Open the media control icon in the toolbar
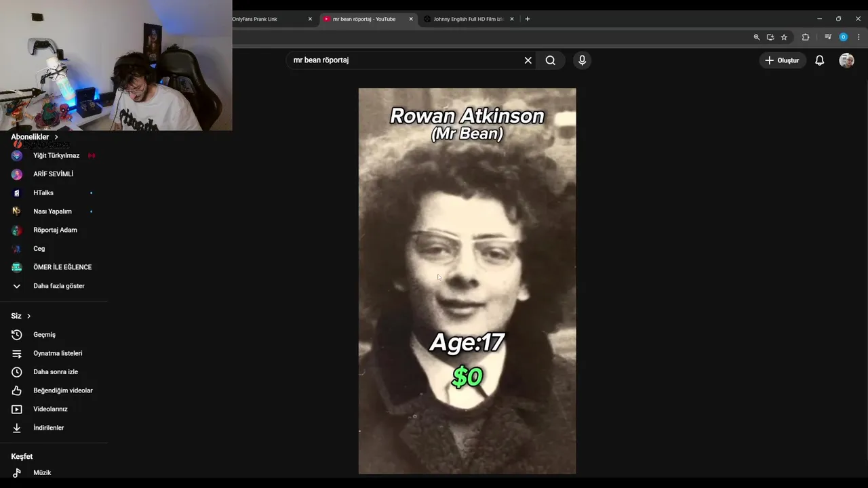The height and width of the screenshot is (488, 868). [828, 37]
